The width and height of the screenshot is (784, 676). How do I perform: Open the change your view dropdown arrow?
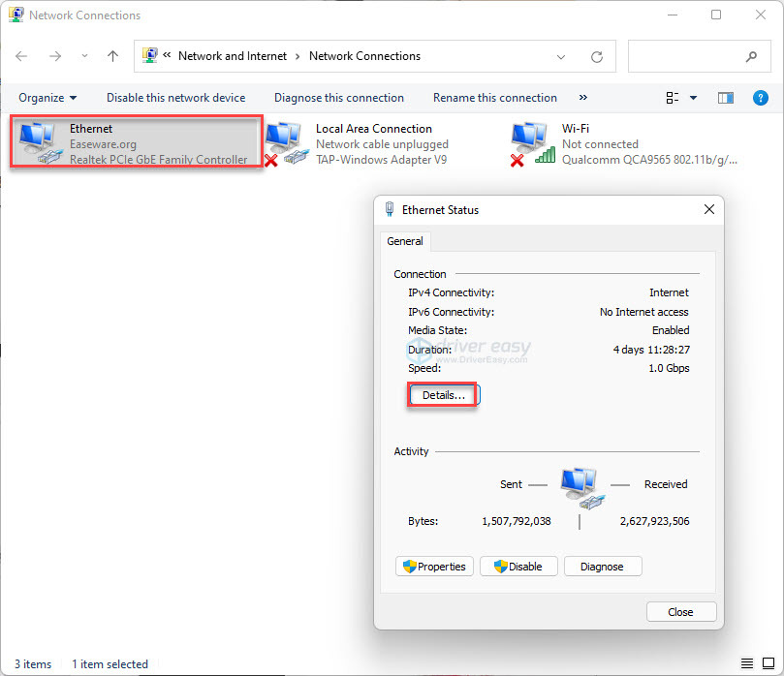point(693,98)
